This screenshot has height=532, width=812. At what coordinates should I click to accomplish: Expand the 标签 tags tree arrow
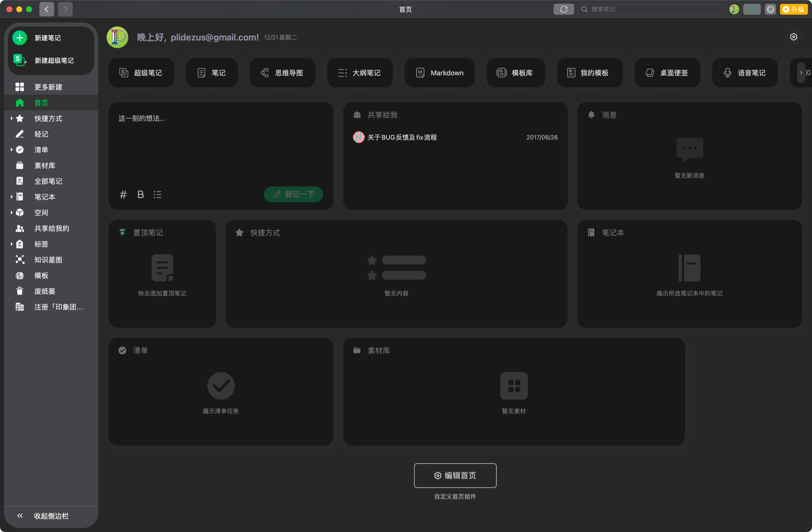[11, 244]
